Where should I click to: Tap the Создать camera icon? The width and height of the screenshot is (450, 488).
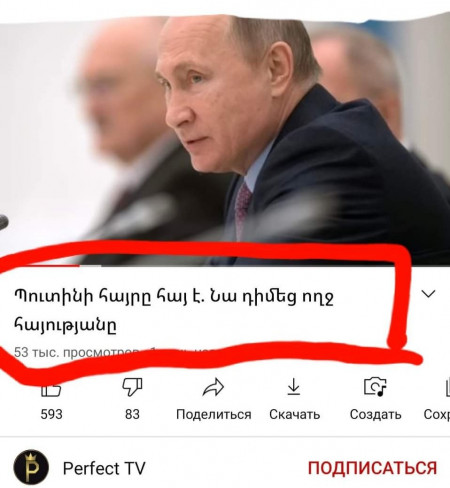coord(375,387)
